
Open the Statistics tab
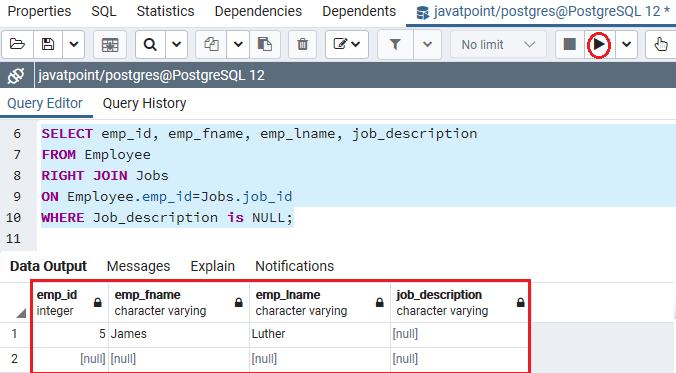[x=166, y=11]
